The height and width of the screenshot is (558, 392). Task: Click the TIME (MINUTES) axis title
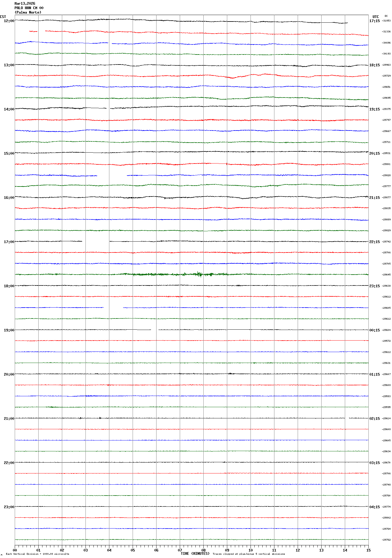point(195,554)
